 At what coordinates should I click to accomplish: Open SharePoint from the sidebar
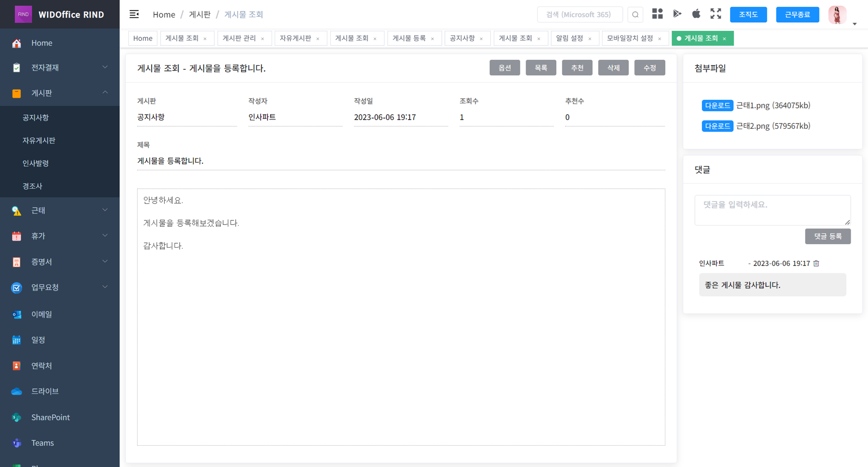50,417
